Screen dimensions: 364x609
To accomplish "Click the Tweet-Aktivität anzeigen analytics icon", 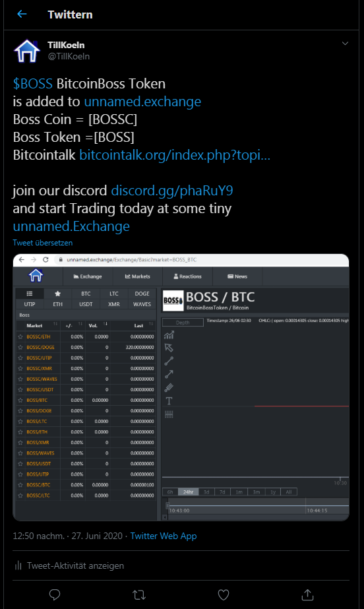I will tap(18, 565).
